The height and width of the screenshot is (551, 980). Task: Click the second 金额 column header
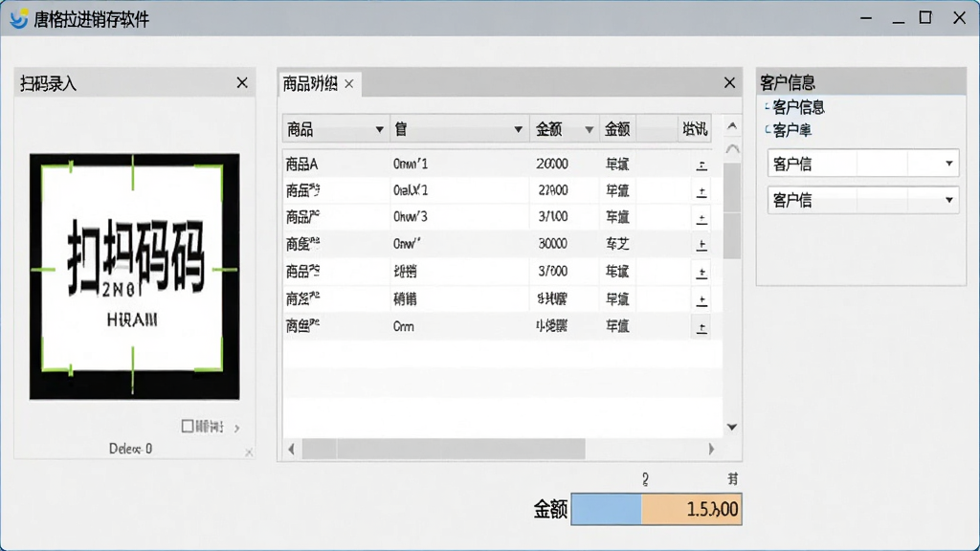click(x=617, y=129)
